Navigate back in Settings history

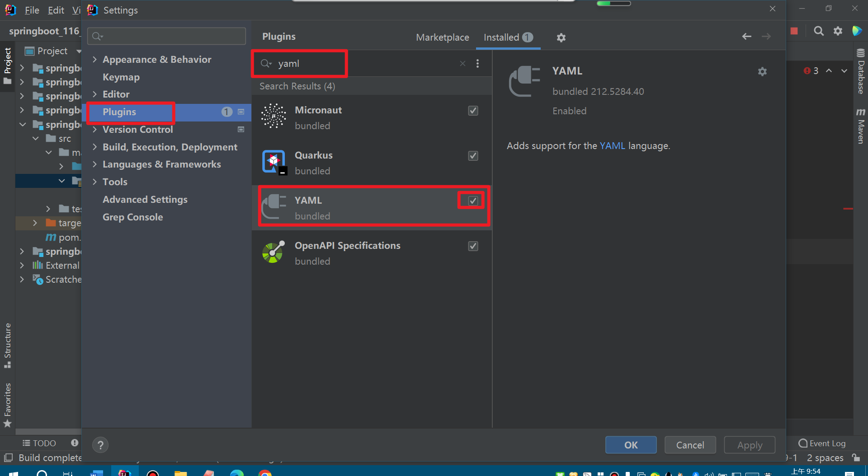click(747, 36)
